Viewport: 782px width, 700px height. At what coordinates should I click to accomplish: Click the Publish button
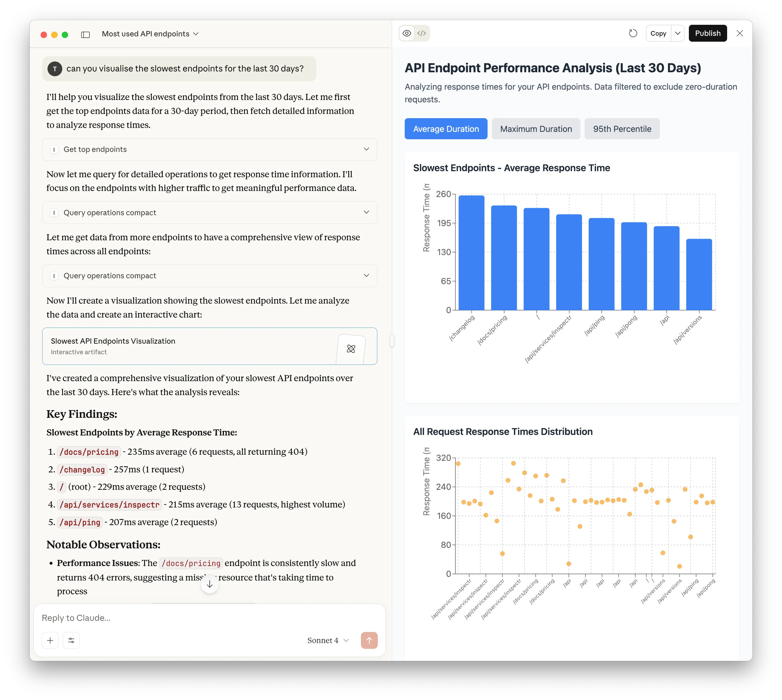click(x=707, y=33)
